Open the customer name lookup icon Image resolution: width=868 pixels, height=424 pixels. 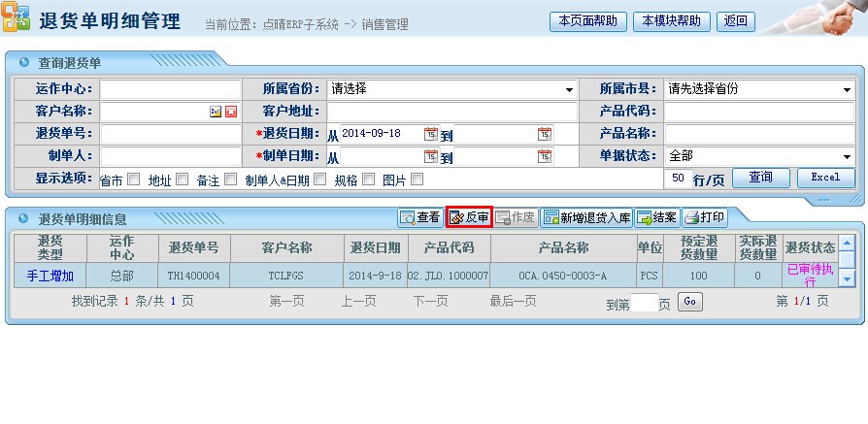[x=216, y=112]
